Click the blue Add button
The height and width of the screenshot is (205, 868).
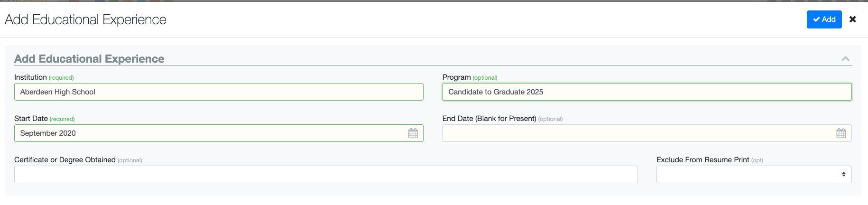[824, 19]
